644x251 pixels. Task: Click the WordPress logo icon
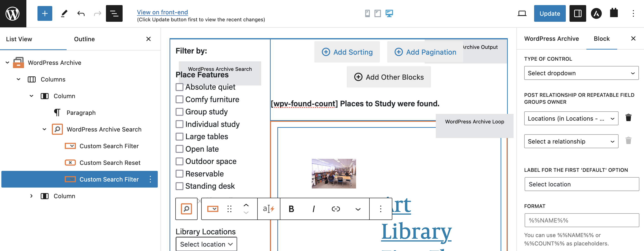pyautogui.click(x=13, y=13)
